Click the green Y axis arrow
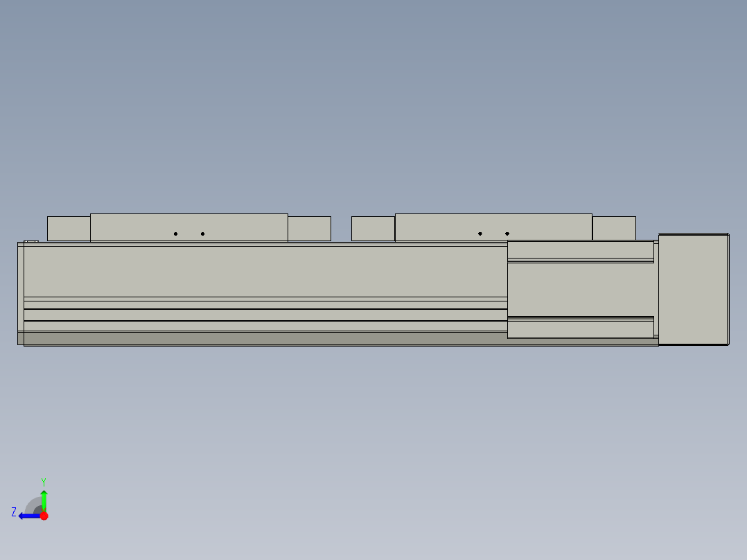The height and width of the screenshot is (560, 747). tap(44, 500)
